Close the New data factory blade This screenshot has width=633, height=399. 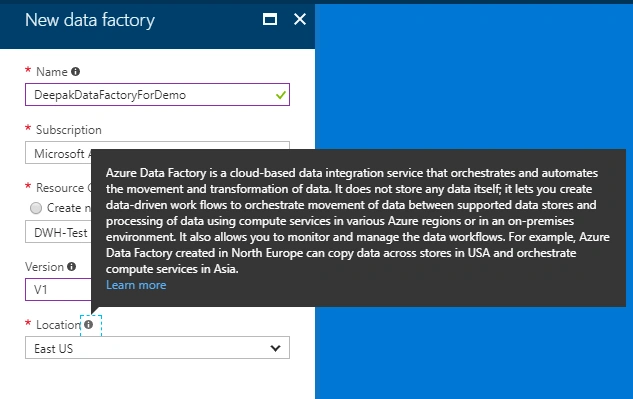click(x=300, y=19)
